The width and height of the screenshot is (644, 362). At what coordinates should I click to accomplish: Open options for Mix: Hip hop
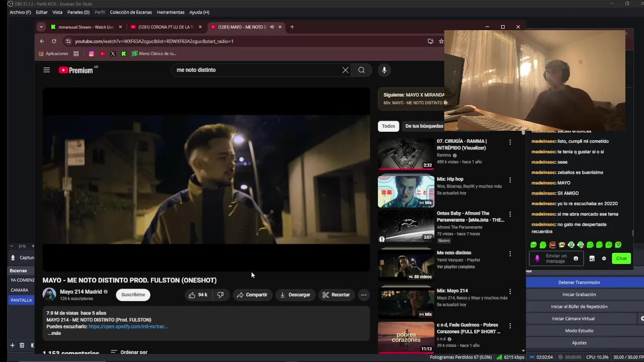(510, 180)
